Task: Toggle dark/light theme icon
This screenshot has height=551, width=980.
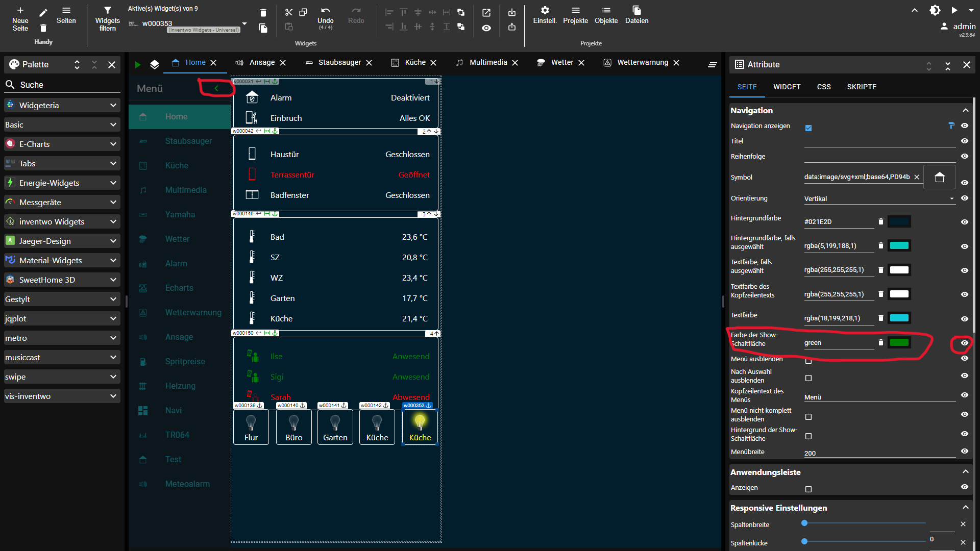Action: 935,10
